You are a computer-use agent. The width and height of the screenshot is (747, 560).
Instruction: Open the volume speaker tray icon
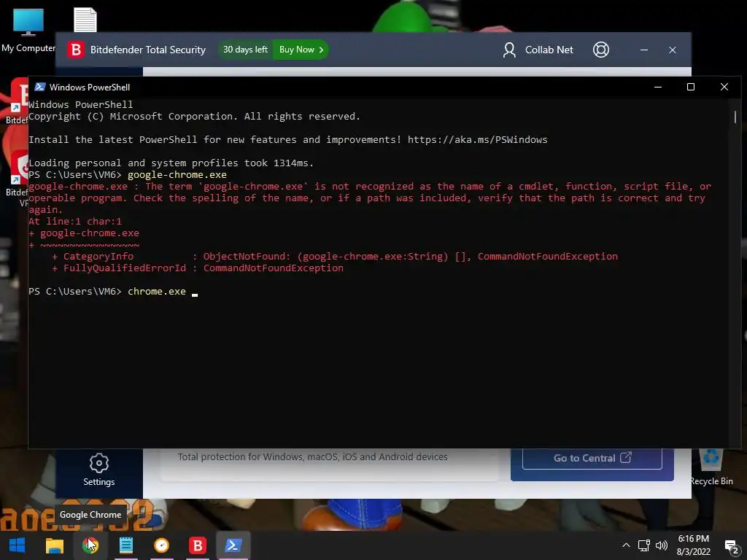click(661, 545)
